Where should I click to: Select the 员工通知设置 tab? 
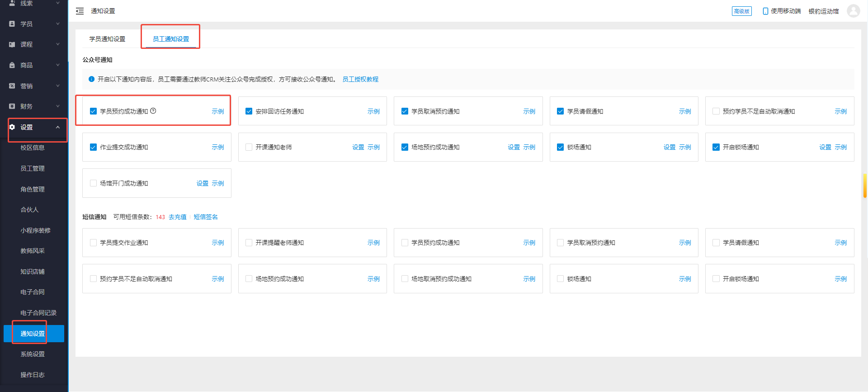tap(171, 39)
